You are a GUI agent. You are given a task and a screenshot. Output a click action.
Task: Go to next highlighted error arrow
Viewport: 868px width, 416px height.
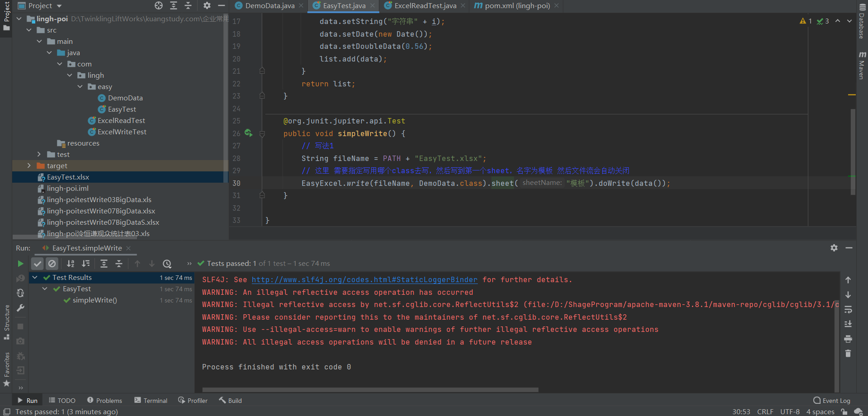pyautogui.click(x=849, y=21)
